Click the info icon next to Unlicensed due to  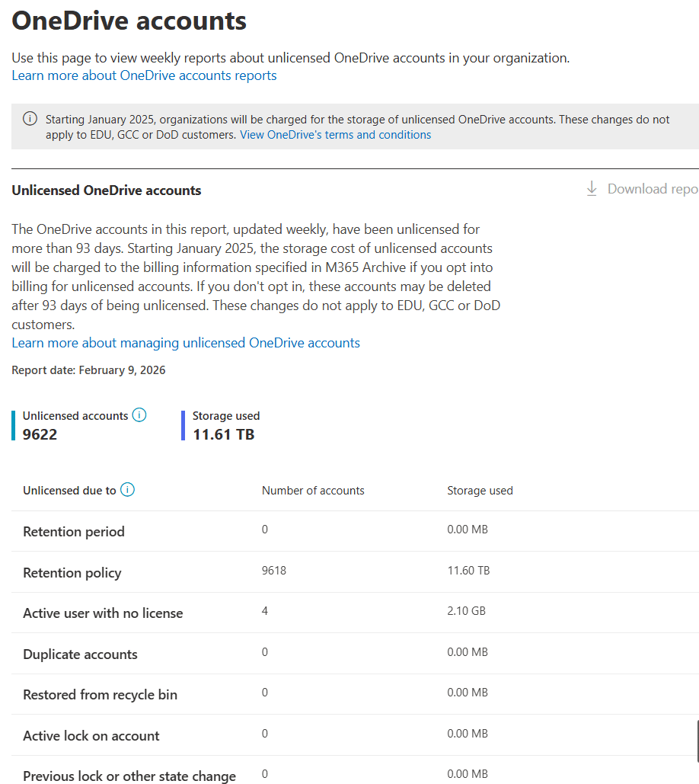[127, 489]
